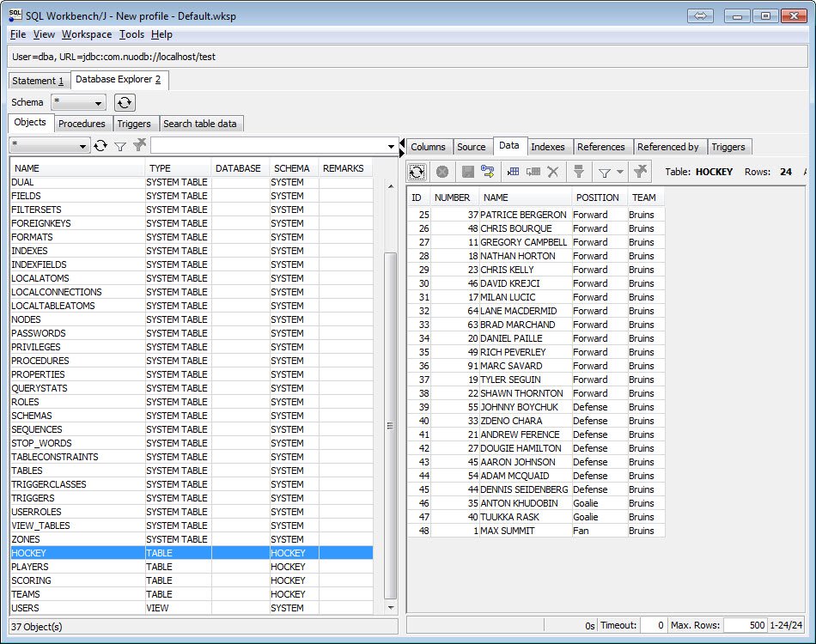Show the Source tab
The width and height of the screenshot is (816, 644).
coord(472,147)
